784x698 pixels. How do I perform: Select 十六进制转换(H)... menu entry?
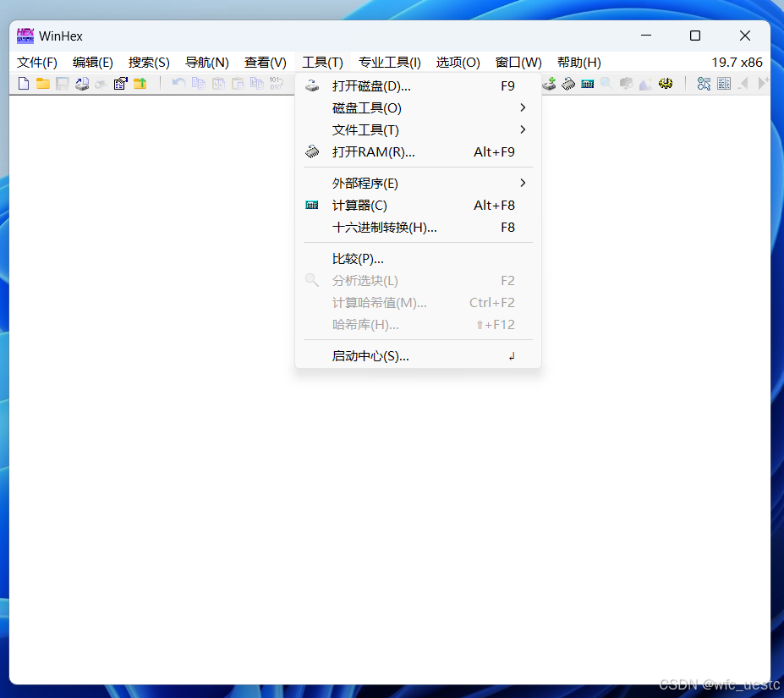[418, 228]
